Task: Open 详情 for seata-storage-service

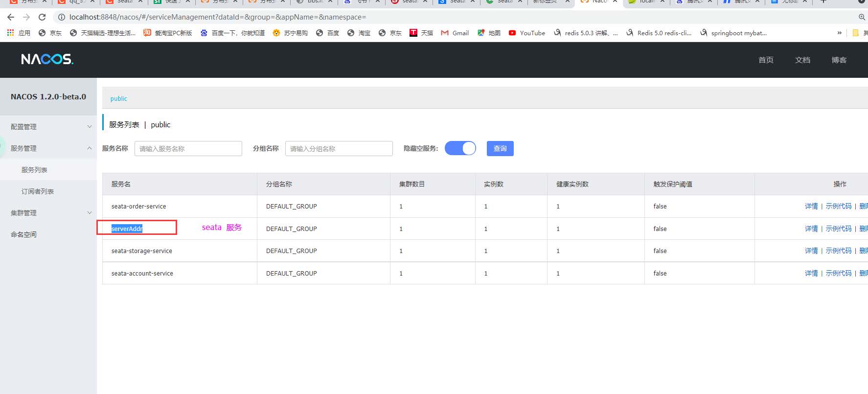Action: (811, 251)
